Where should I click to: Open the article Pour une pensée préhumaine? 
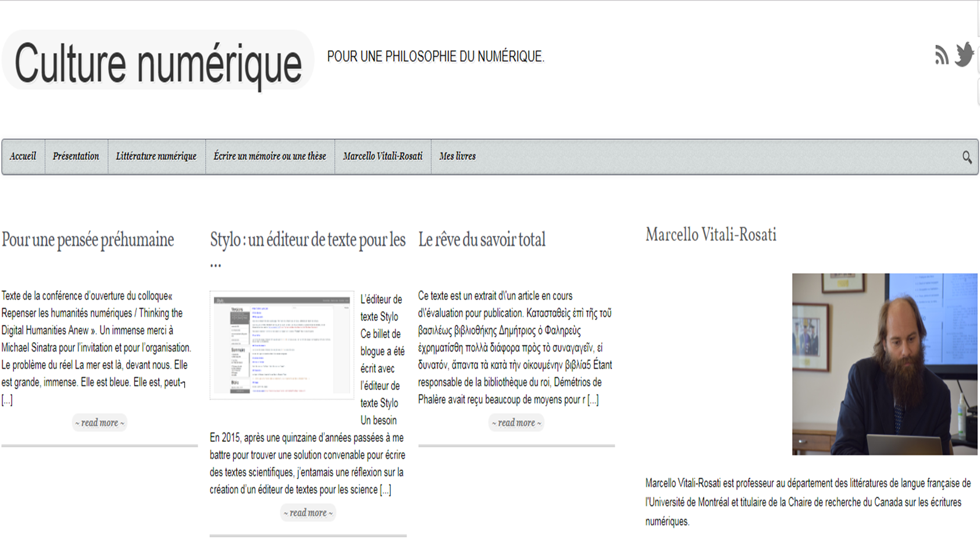click(x=88, y=240)
